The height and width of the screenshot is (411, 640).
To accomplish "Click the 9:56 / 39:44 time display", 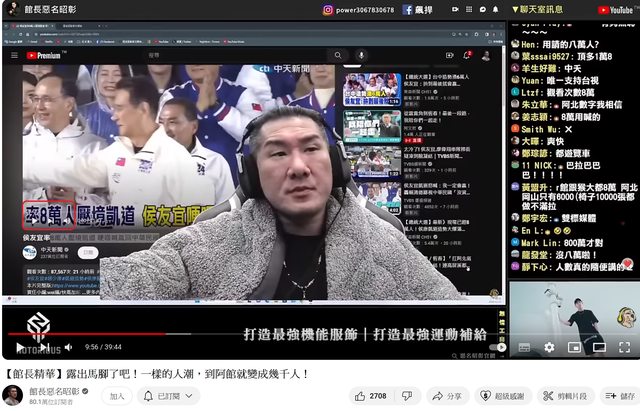I will (103, 347).
